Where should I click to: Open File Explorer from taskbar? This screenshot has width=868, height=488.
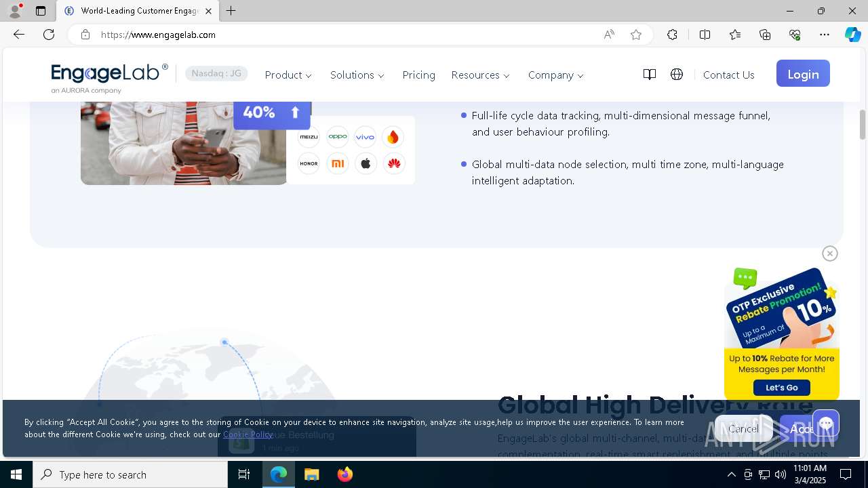point(312,474)
